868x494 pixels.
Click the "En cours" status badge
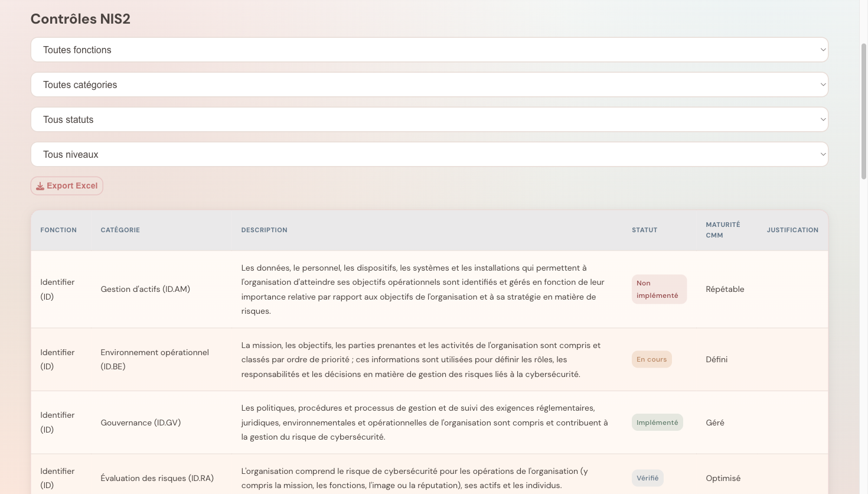tap(651, 359)
